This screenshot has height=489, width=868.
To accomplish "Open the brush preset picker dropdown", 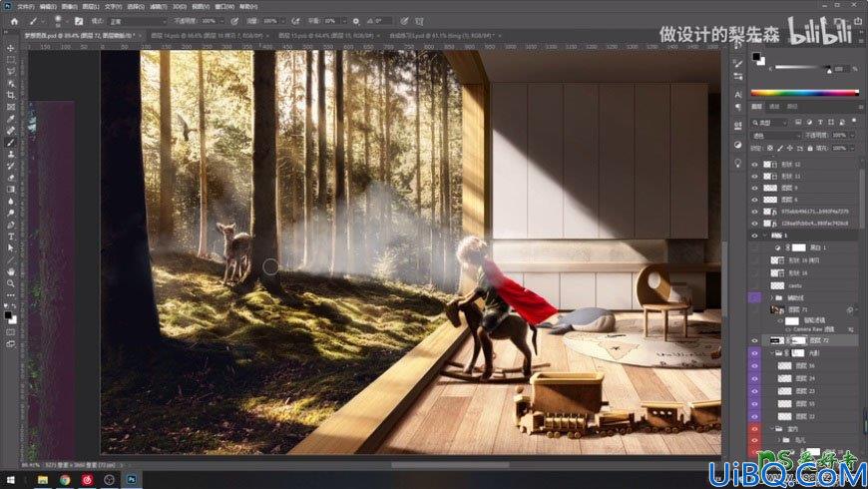I will tap(65, 21).
